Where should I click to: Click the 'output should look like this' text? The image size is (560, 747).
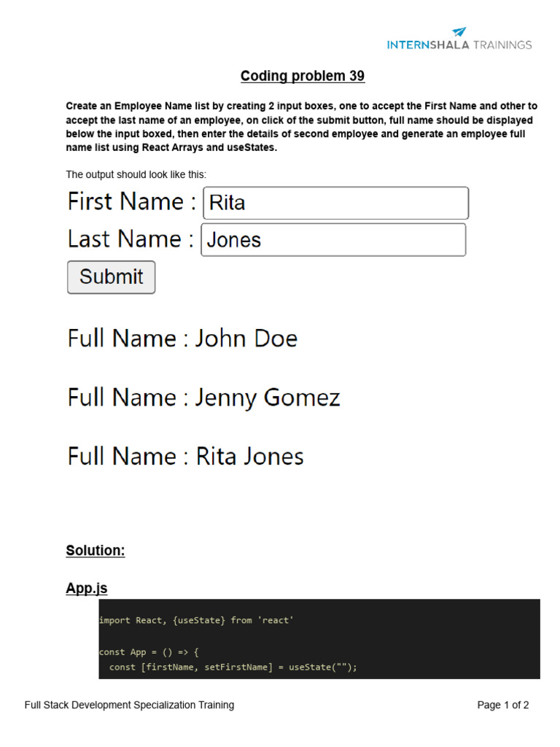point(136,174)
